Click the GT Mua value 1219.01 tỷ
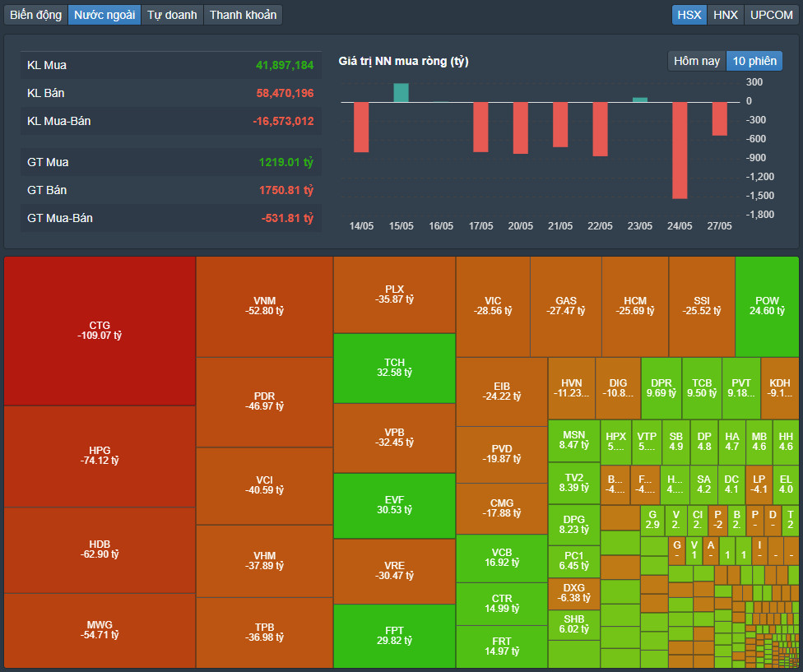 tap(285, 162)
